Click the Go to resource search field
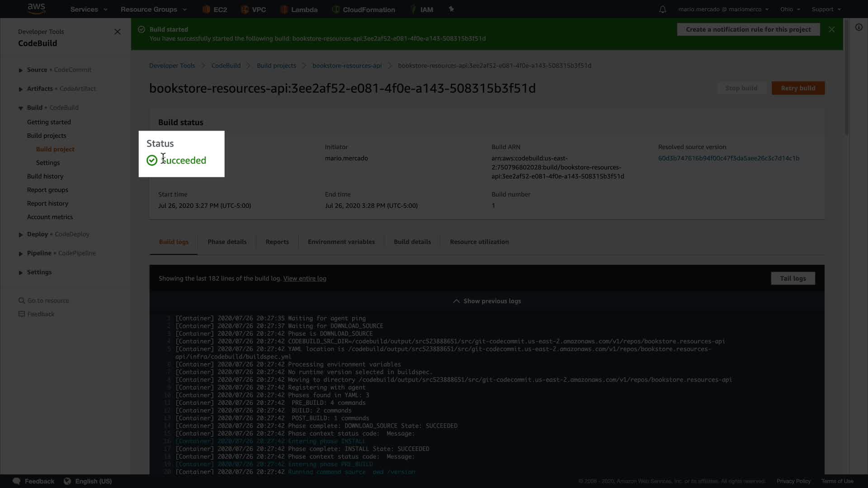Image resolution: width=868 pixels, height=488 pixels. click(x=48, y=300)
